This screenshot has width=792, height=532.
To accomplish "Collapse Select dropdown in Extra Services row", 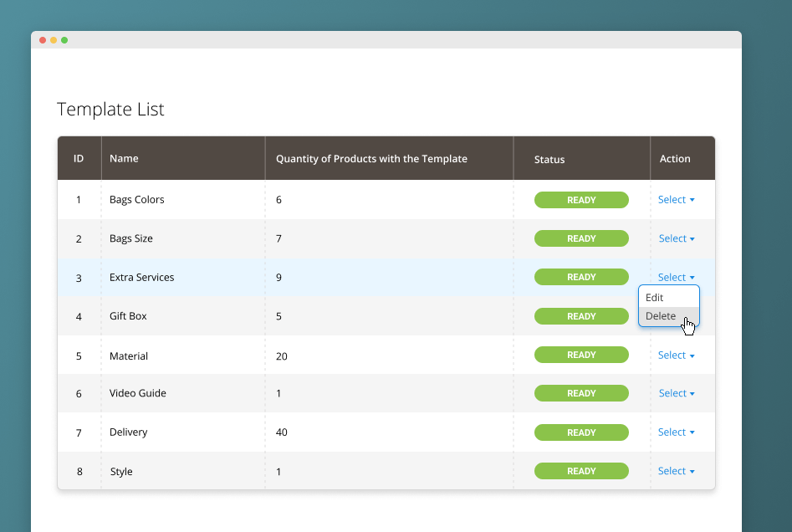I will (676, 278).
